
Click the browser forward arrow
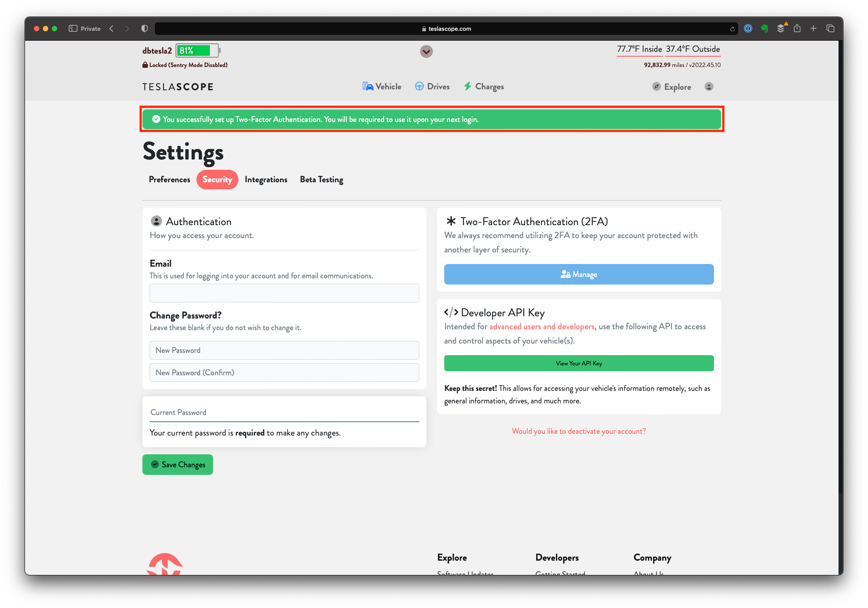point(127,29)
